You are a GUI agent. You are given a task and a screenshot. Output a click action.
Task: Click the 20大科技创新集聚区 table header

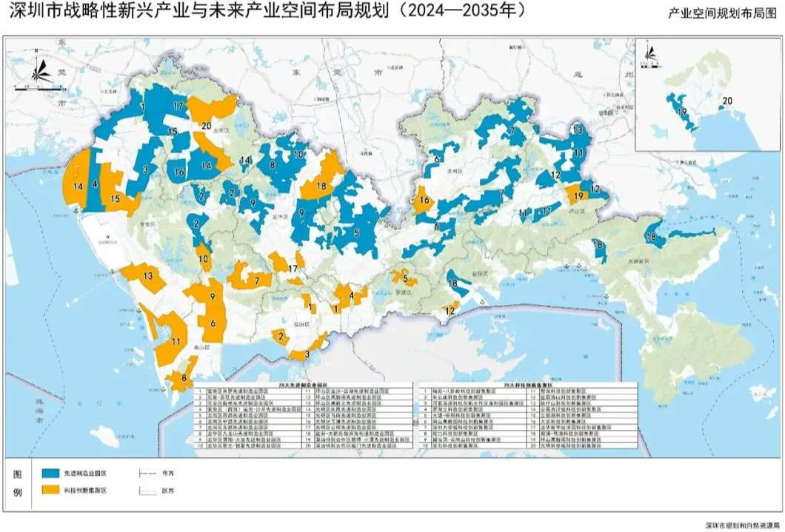528,385
